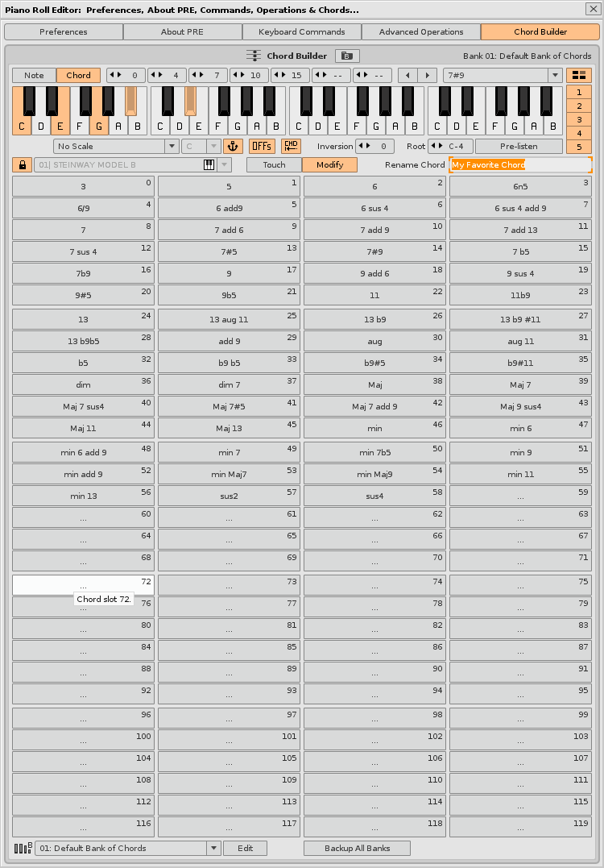Click the CHD chord icon button
This screenshot has width=604, height=868.
tap(291, 146)
